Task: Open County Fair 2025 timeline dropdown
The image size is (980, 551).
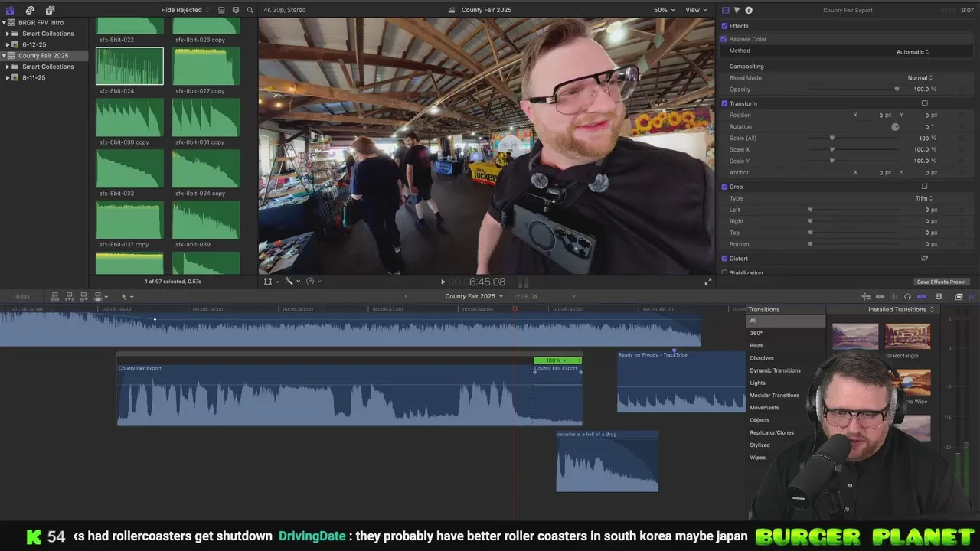Action: pyautogui.click(x=474, y=296)
